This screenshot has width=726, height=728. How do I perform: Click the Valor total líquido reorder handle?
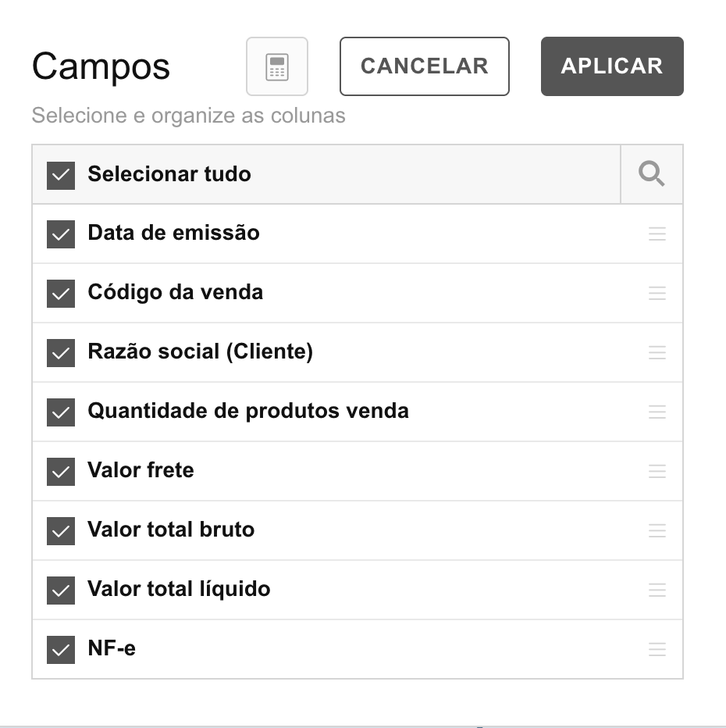pos(657,590)
